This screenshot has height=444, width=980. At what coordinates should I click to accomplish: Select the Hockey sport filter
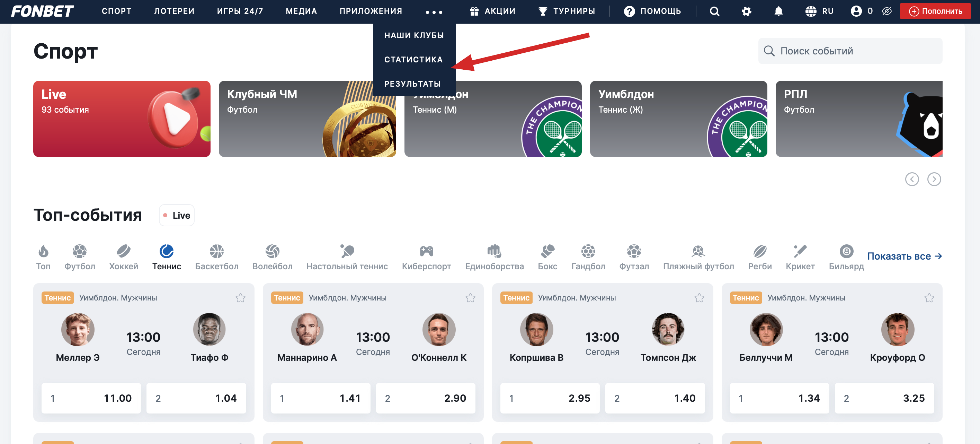pyautogui.click(x=123, y=257)
